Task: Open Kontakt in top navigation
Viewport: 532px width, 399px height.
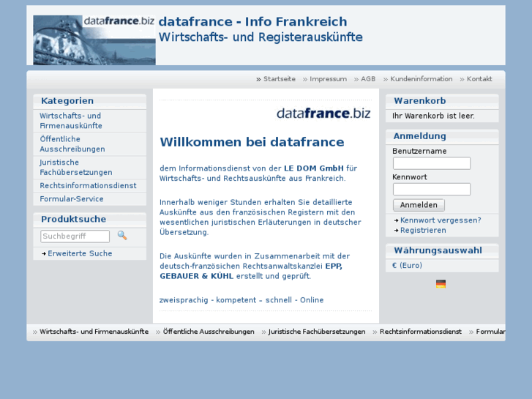Action: click(479, 79)
